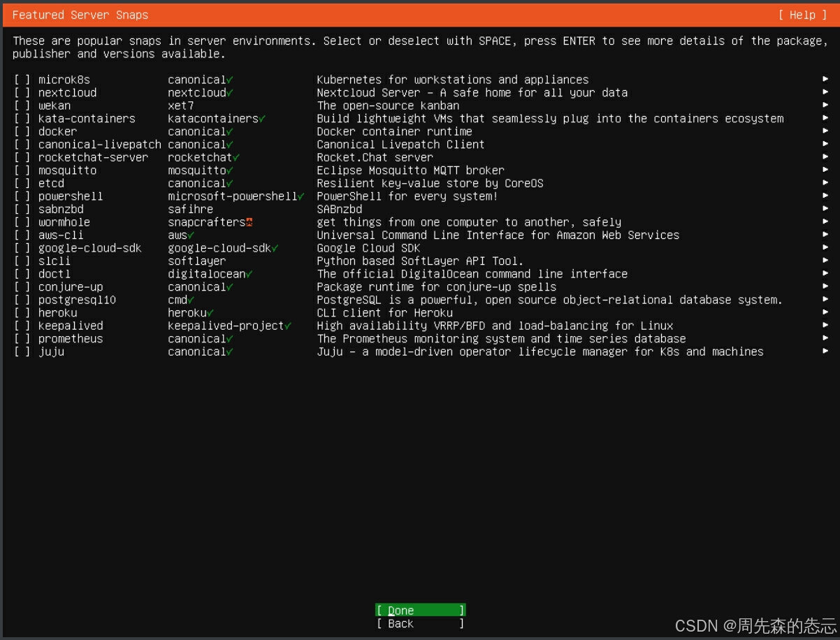Check the wormhole snap box
The height and width of the screenshot is (640, 840).
(x=22, y=222)
